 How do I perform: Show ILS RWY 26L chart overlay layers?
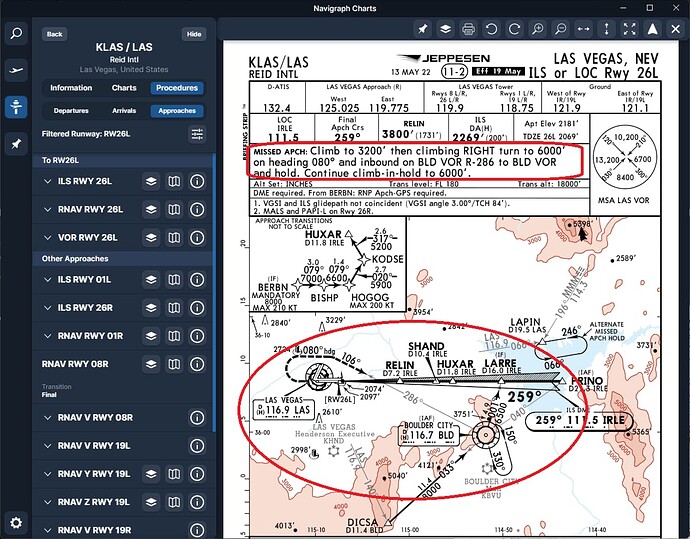151,181
